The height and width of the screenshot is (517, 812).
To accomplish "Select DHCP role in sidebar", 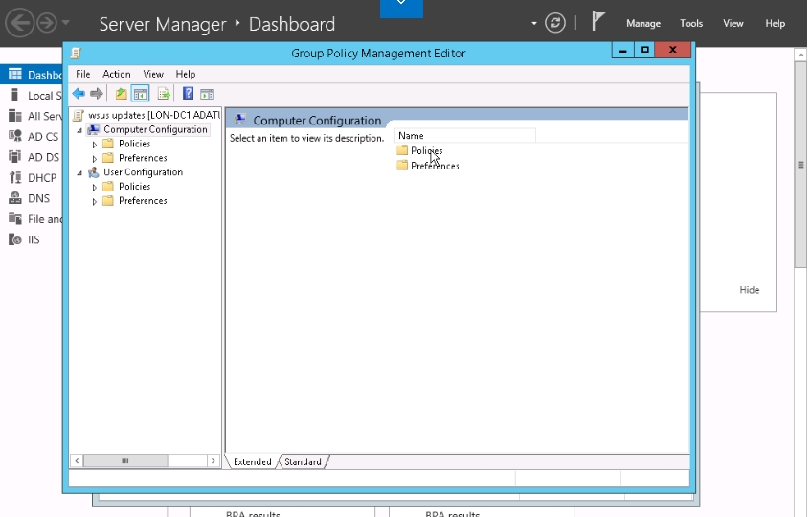I will 31,178.
